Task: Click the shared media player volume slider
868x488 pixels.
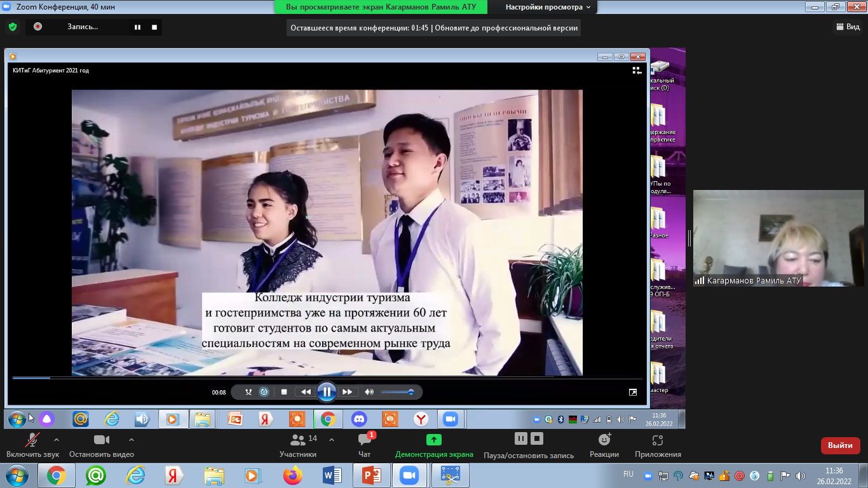Action: click(397, 392)
